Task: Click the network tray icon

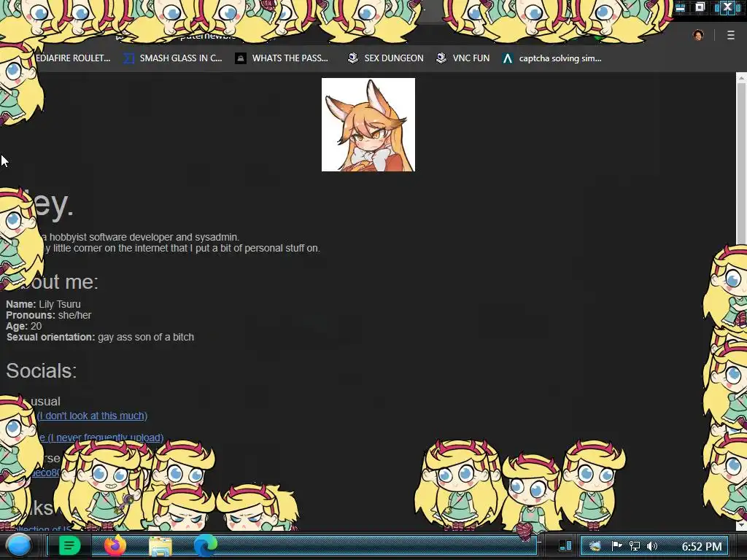Action: (x=635, y=546)
